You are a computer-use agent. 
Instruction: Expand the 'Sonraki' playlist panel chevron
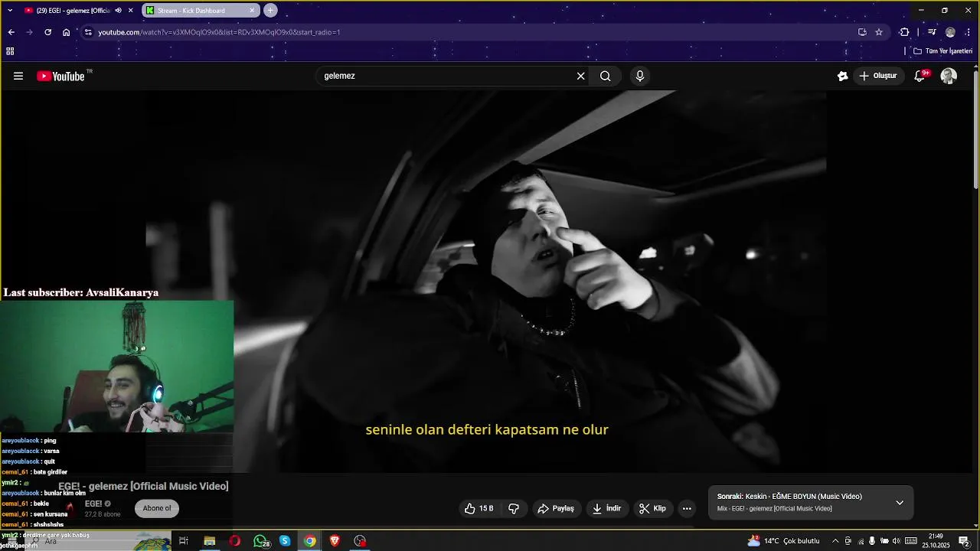tap(900, 502)
